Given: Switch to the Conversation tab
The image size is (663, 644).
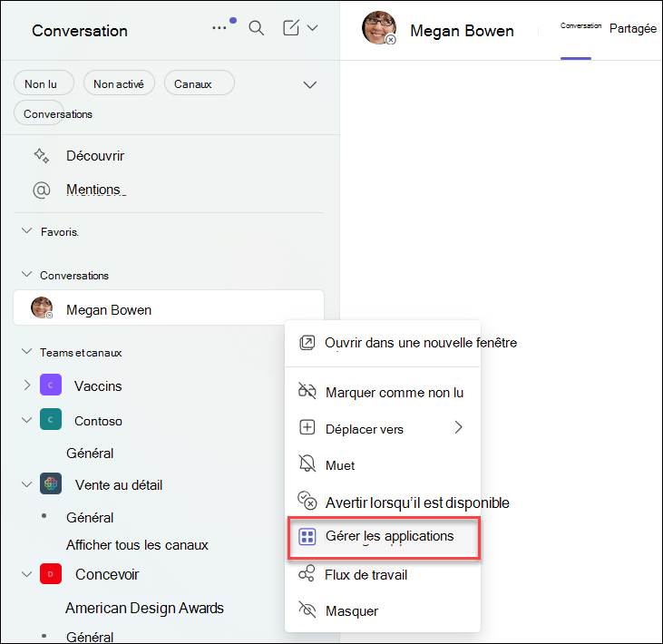Looking at the screenshot, I should (x=580, y=25).
